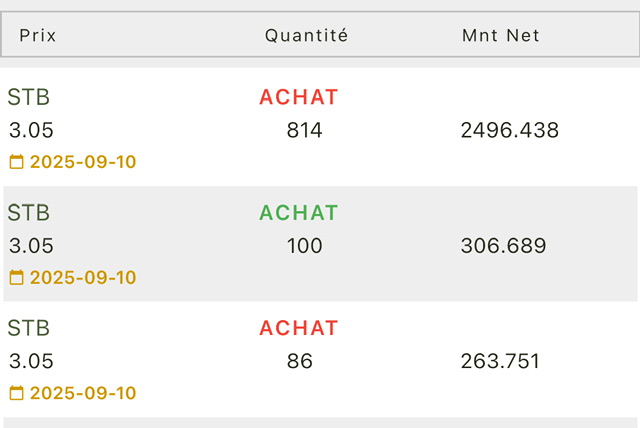
Task: Click the calendar icon in the 100 quantity row
Action: point(16,277)
